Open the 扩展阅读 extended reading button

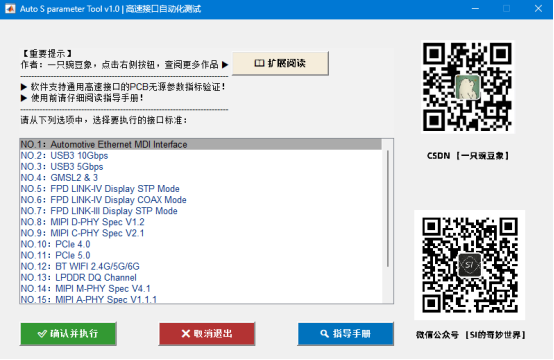pos(280,63)
